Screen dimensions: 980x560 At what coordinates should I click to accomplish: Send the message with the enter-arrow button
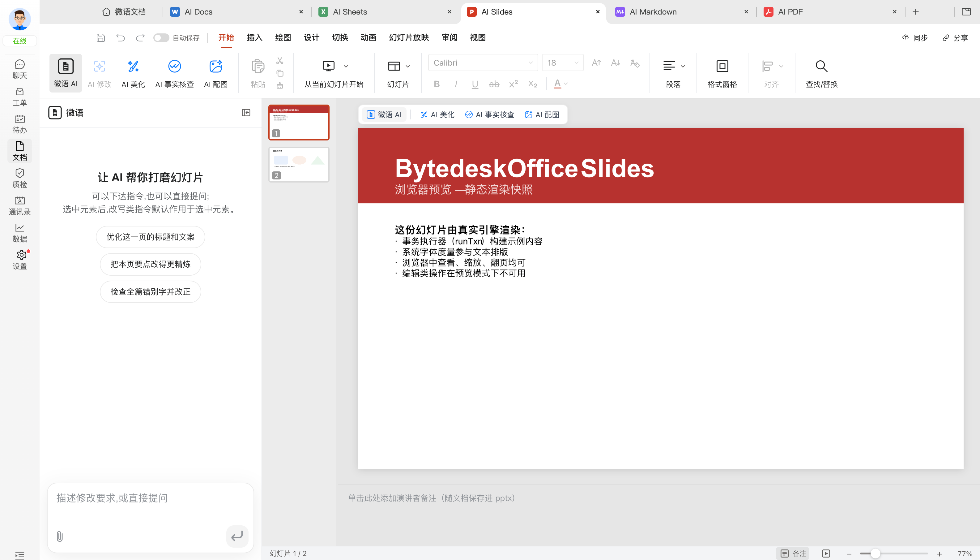[x=237, y=536]
